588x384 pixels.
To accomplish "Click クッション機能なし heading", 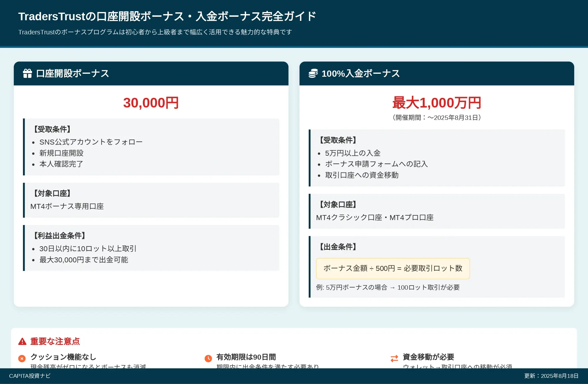I will (x=63, y=357).
